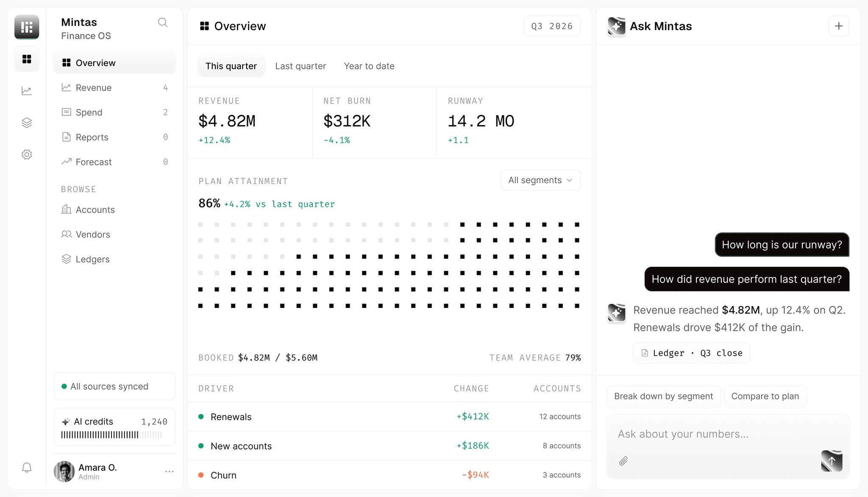Open the Q3 2026 period selector
This screenshot has height=497, width=868.
(552, 26)
